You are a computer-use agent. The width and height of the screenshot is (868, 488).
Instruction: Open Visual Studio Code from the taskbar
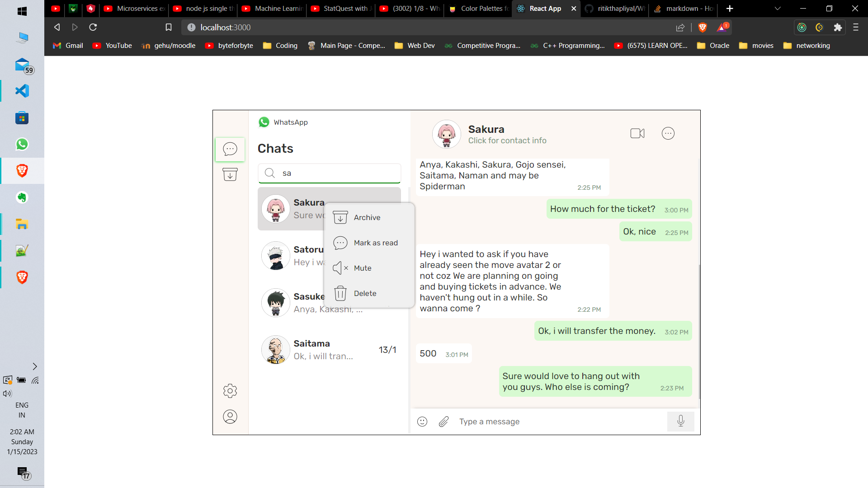tap(22, 91)
